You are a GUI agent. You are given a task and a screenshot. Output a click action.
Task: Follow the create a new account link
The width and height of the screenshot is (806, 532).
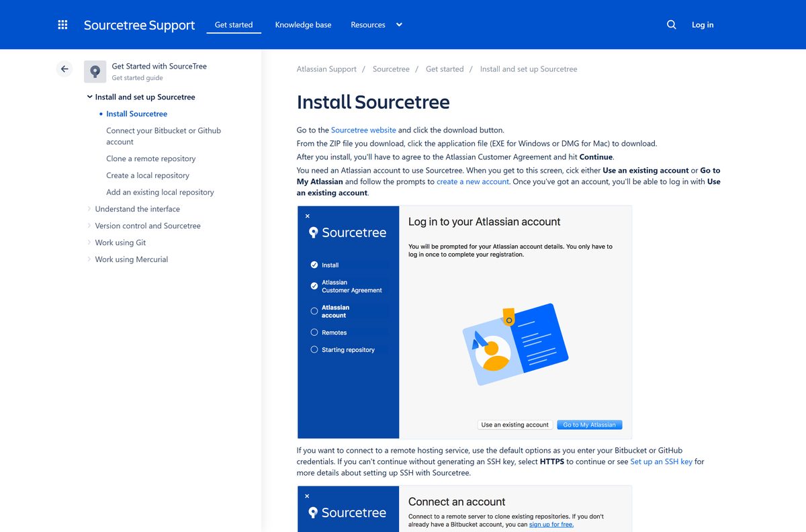[473, 182]
